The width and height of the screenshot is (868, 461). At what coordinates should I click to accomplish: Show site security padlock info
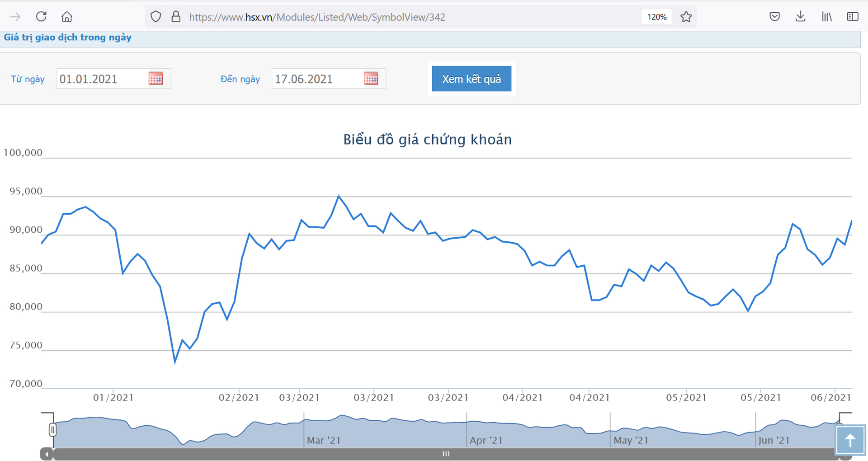(x=176, y=17)
